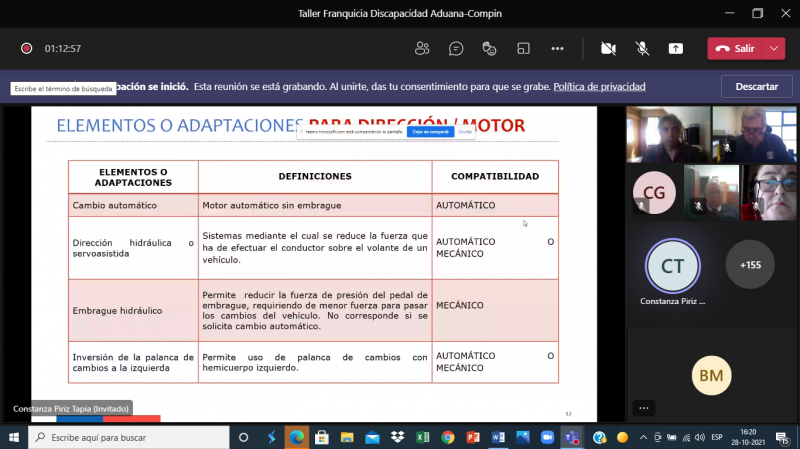Open the notification center
The height and width of the screenshot is (449, 800).
coord(783,437)
